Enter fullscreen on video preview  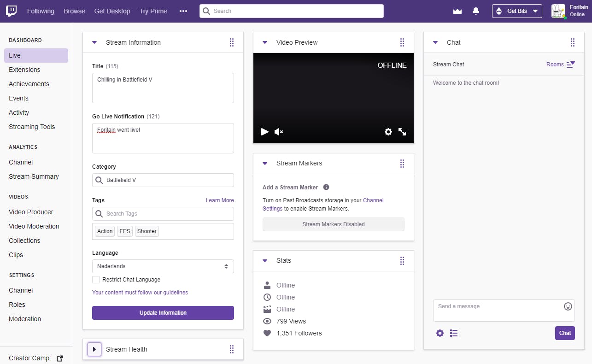tap(402, 132)
